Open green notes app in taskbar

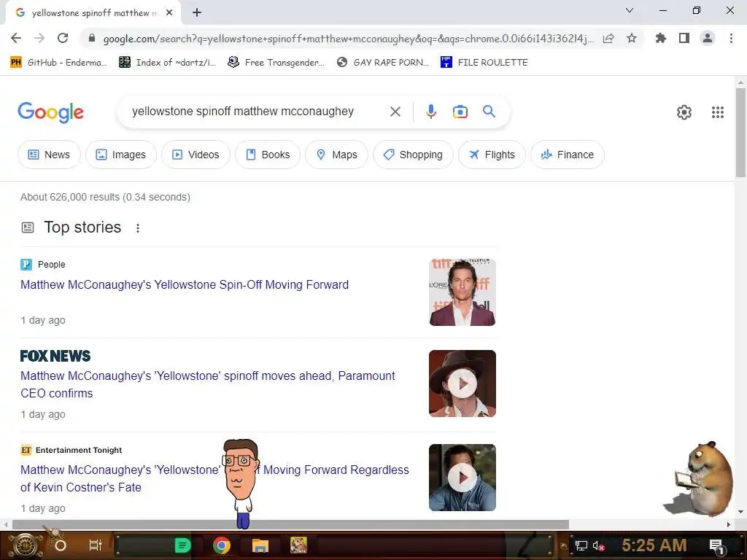[x=182, y=545]
